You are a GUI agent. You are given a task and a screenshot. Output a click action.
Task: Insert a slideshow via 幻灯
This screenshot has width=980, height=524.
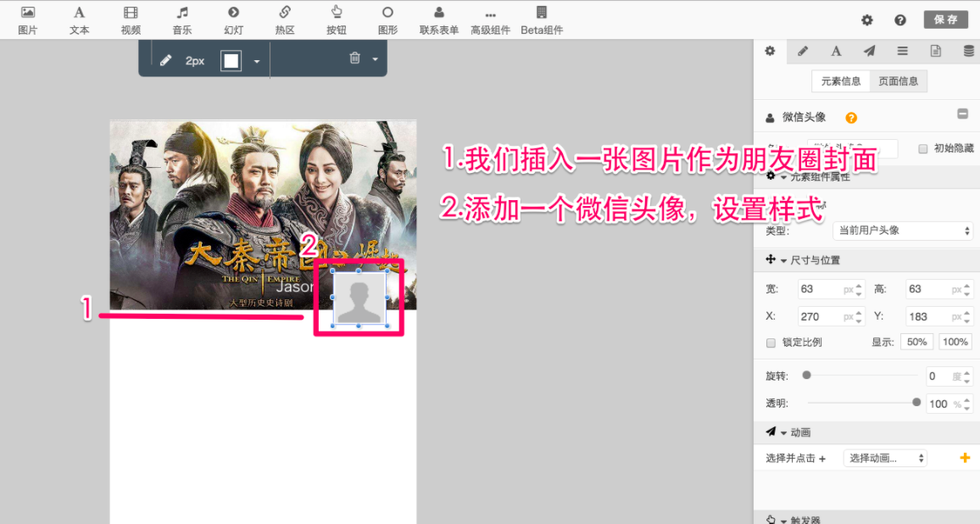(x=233, y=20)
